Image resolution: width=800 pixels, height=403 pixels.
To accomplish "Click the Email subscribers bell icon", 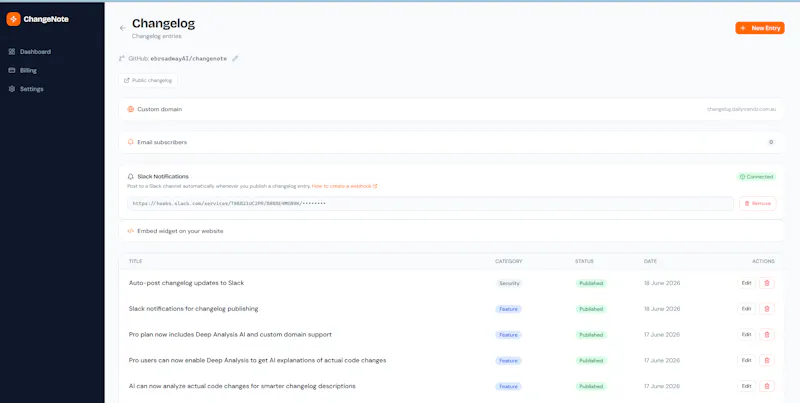I will click(x=131, y=142).
